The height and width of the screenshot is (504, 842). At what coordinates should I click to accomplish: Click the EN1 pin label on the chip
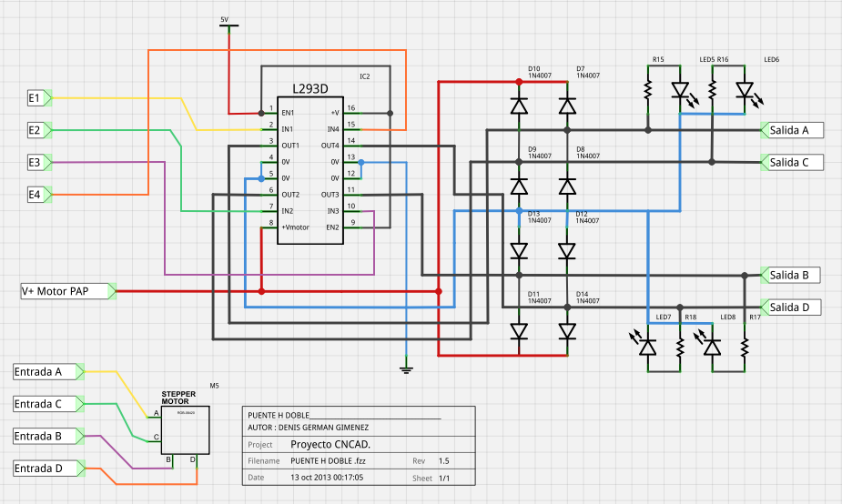pos(288,113)
